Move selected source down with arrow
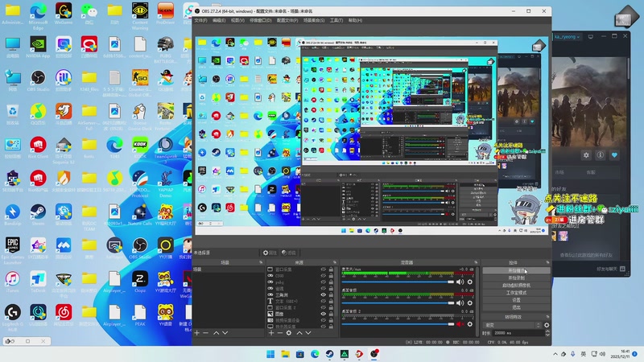The image size is (644, 362). [x=308, y=333]
